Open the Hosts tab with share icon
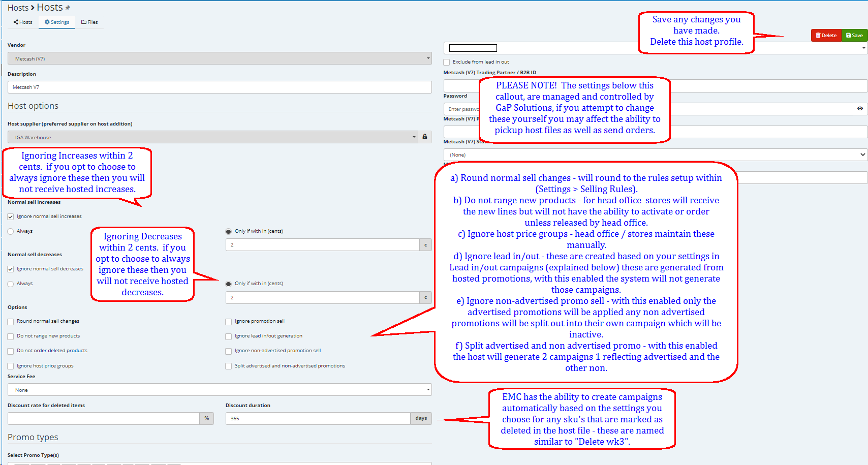 pyautogui.click(x=23, y=22)
